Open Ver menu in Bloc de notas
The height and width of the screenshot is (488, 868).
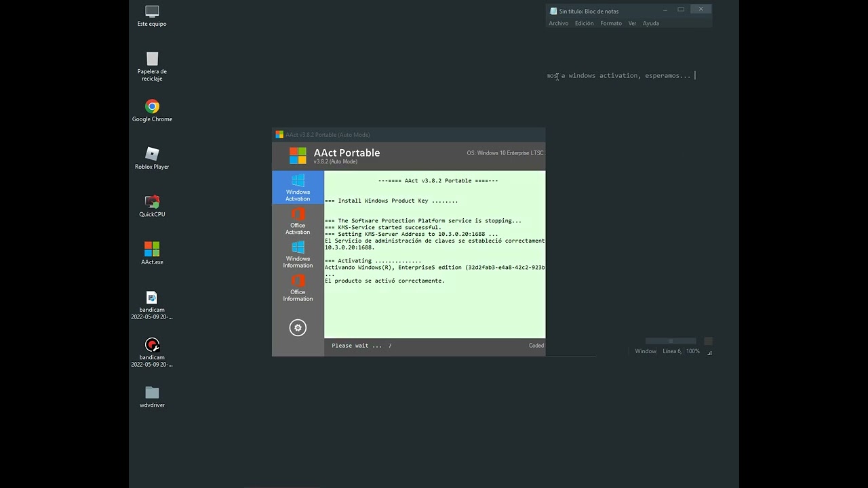pos(632,23)
